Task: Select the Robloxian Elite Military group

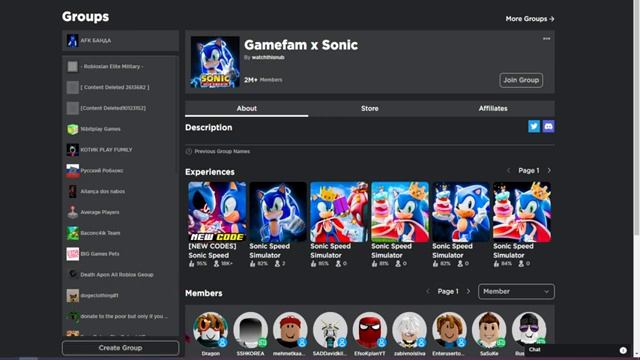Action: pyautogui.click(x=120, y=67)
